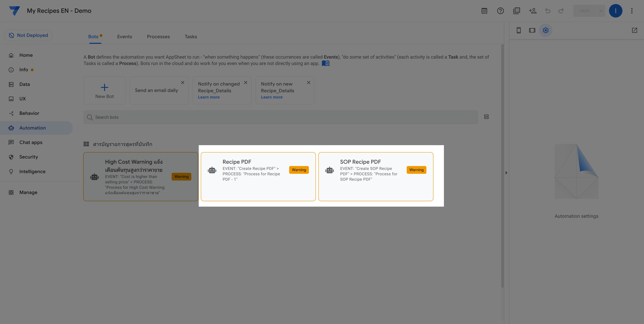644x324 pixels.
Task: Click the share app add-person icon
Action: 533,11
